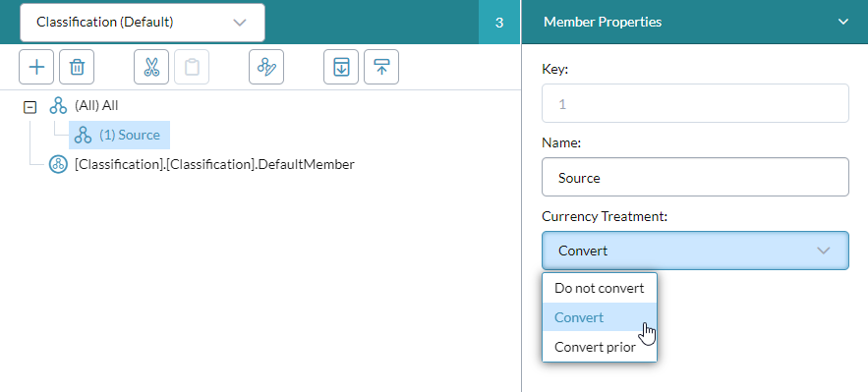
Task: Choose Do not convert option
Action: (600, 288)
